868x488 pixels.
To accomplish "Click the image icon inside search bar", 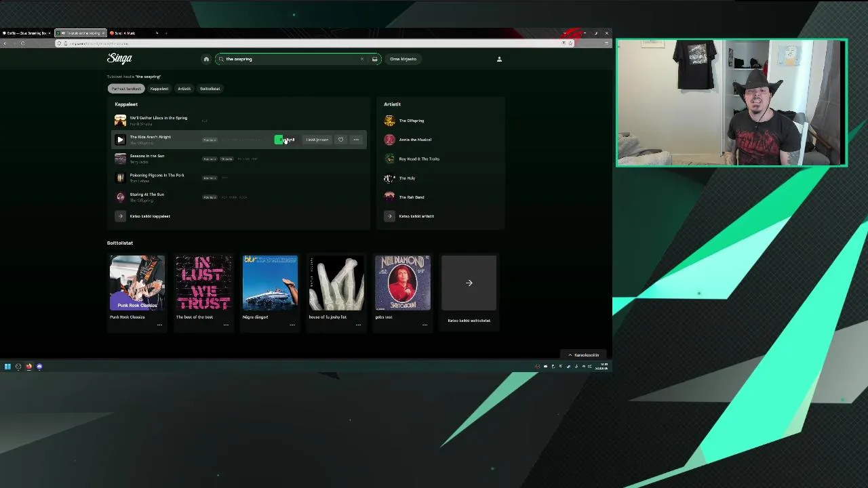I will pos(374,59).
